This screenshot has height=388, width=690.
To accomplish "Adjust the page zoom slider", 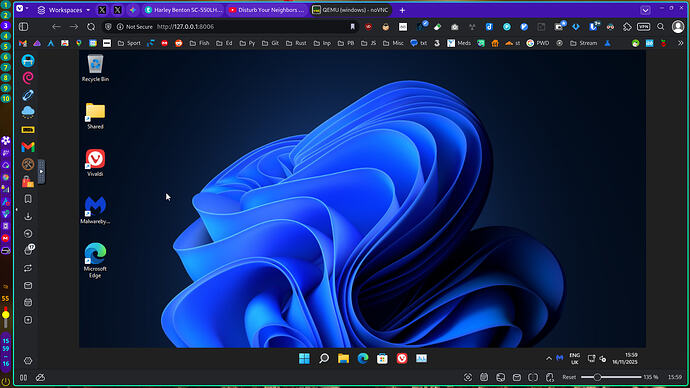I will [x=611, y=377].
